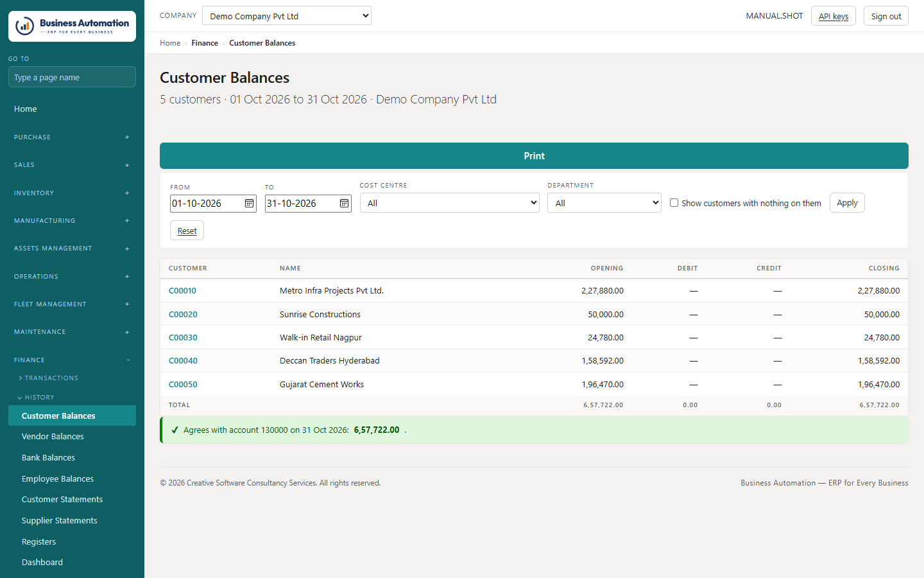Expand the Inventory sidebar section
The width and height of the screenshot is (924, 578).
[x=72, y=193]
